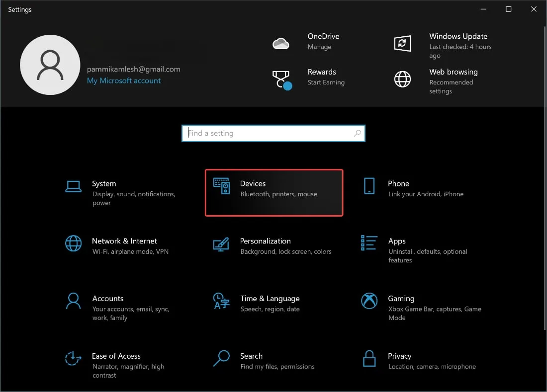Click 'Uninstall, defaults, optional features' text

click(428, 256)
